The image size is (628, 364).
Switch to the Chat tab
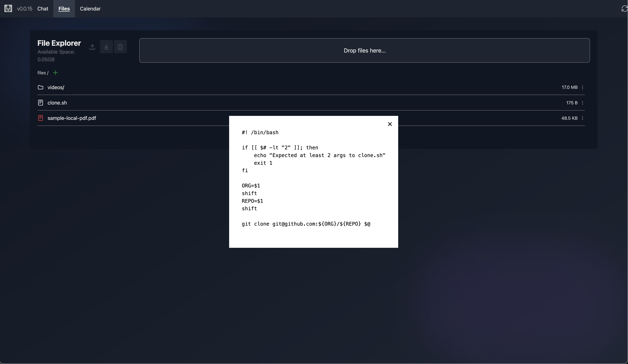43,9
